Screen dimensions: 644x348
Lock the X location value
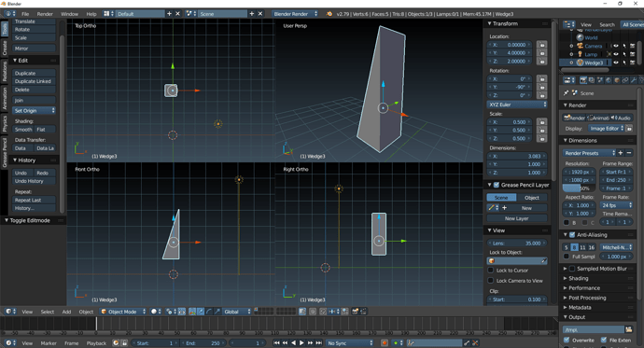542,45
